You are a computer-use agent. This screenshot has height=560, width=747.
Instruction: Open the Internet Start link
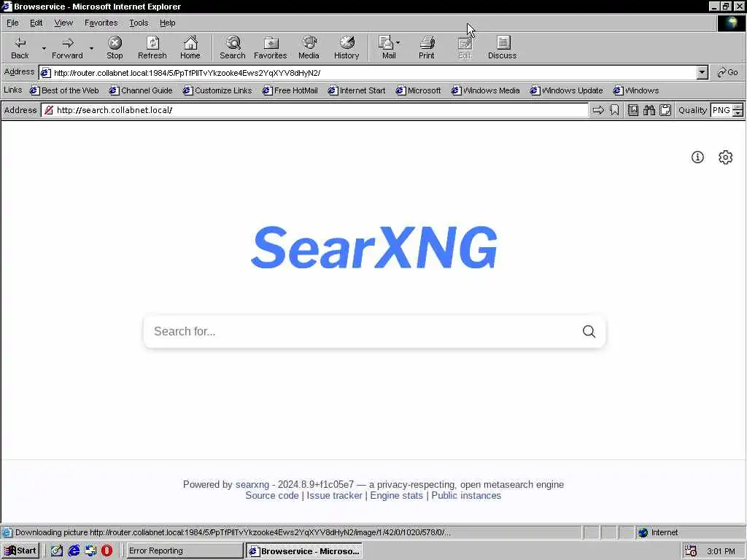(x=357, y=90)
